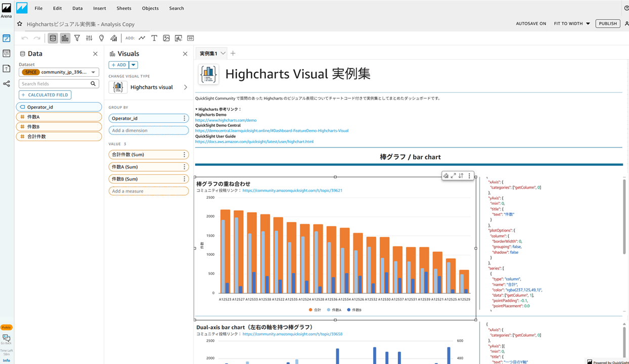
Task: Click the add insight visual icon in ADD group
Action: 178,38
